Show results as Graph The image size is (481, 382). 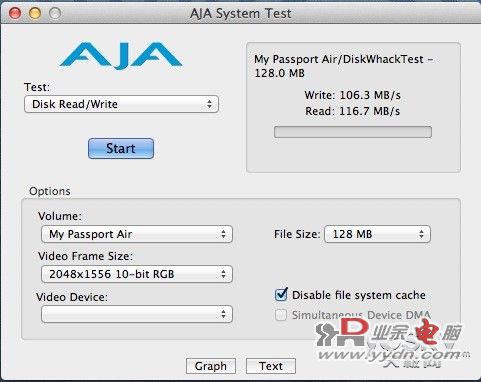coord(211,366)
